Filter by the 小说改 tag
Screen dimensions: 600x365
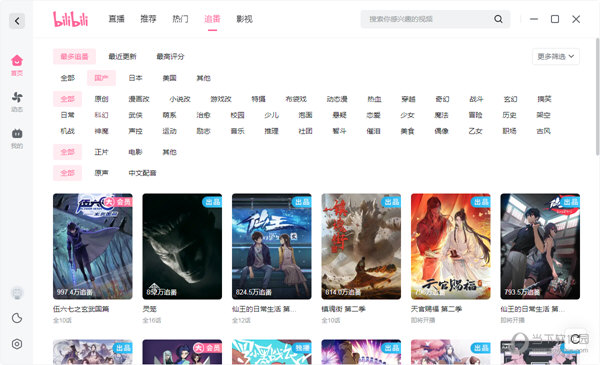coord(180,99)
